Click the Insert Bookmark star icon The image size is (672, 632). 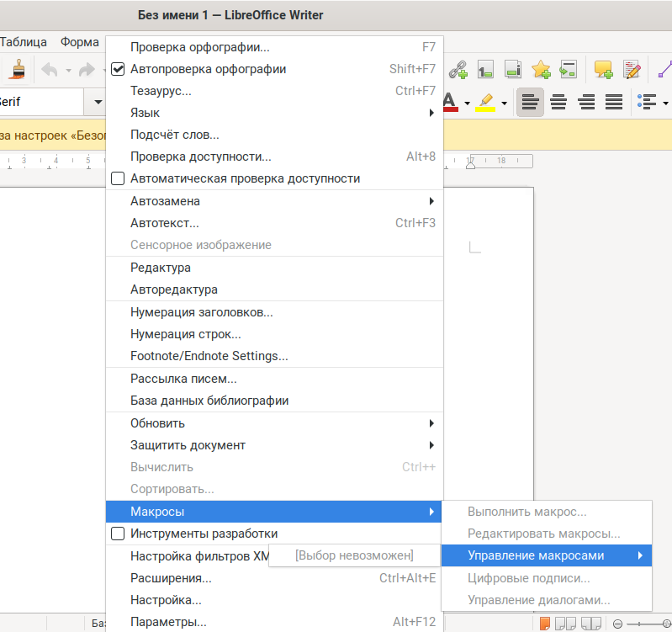pyautogui.click(x=541, y=70)
